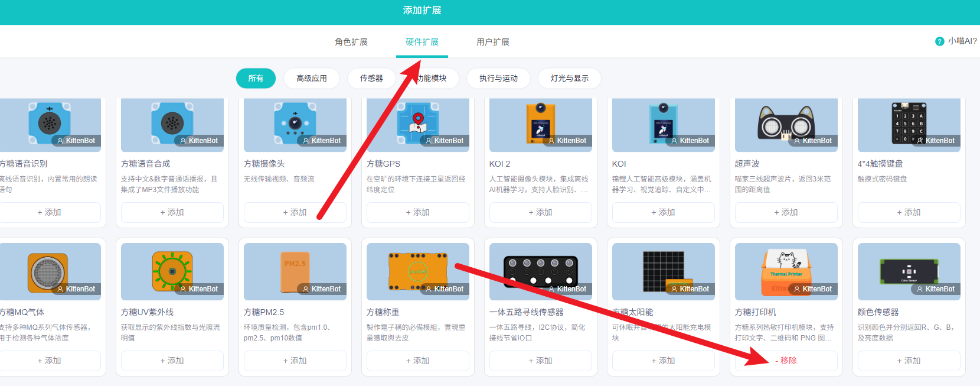
Task: Select the 方糖UV紫外线 sensor icon
Action: pyautogui.click(x=172, y=271)
